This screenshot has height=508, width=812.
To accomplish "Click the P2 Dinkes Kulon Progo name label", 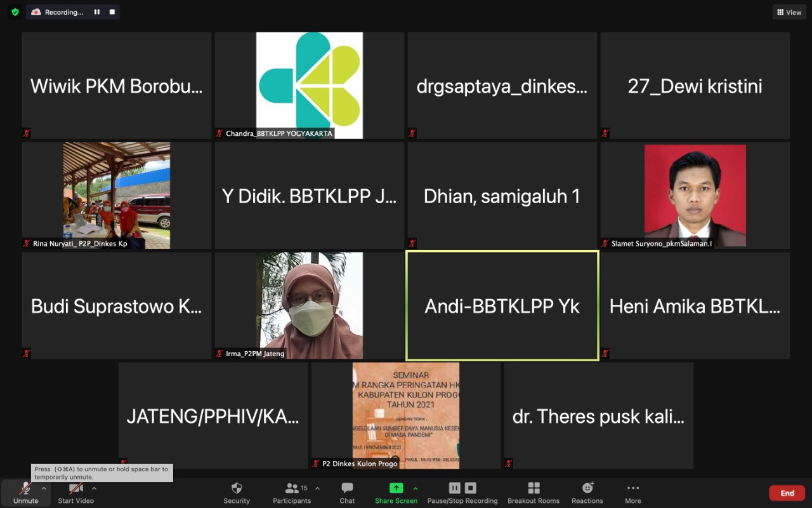I will pyautogui.click(x=360, y=464).
